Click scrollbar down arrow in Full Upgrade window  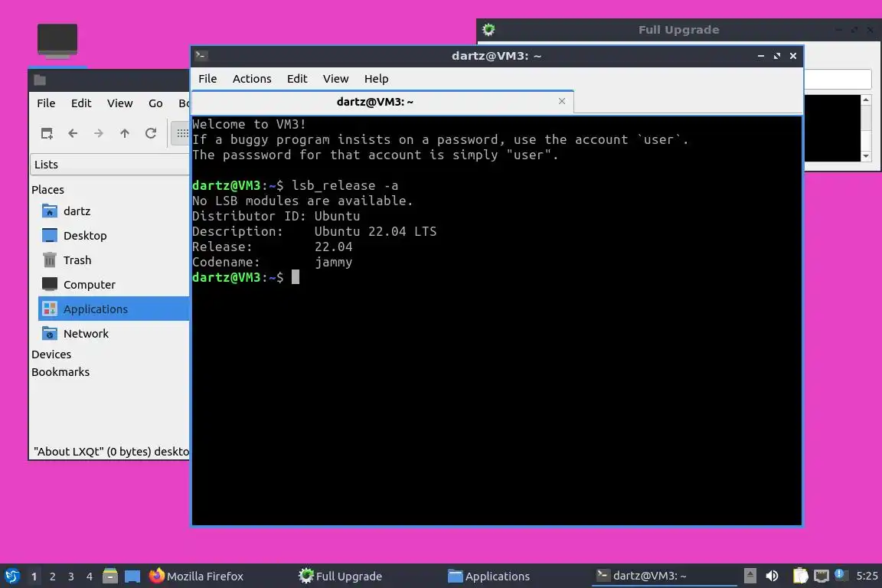pos(866,156)
